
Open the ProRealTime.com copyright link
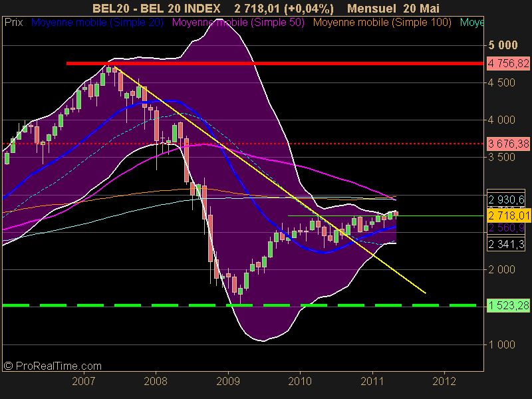pyautogui.click(x=53, y=366)
